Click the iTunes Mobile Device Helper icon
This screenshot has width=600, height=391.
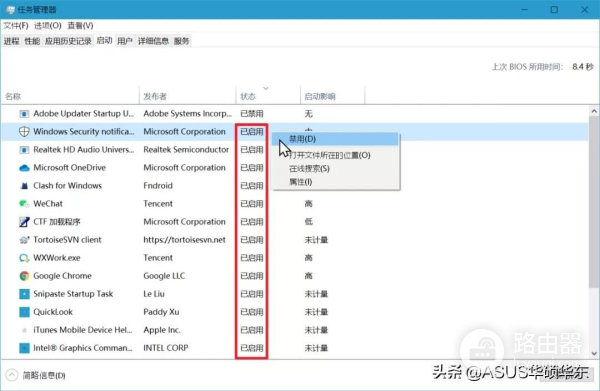(24, 330)
